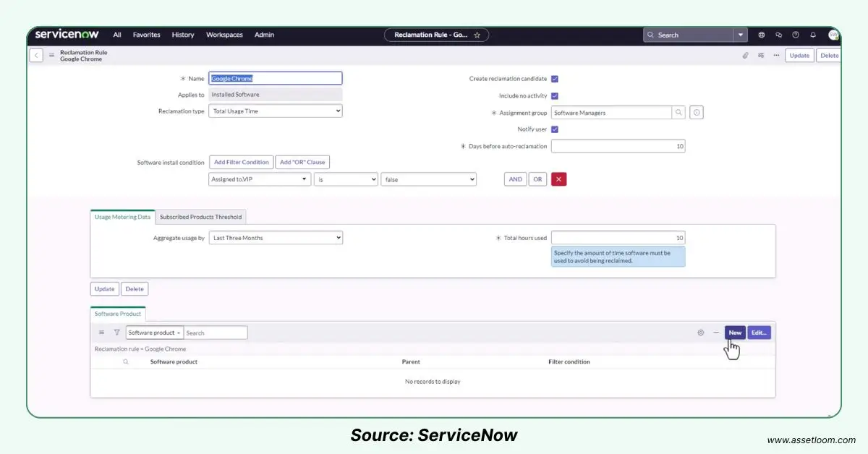
Task: Open the global search scope dropdown arrow
Action: [740, 35]
